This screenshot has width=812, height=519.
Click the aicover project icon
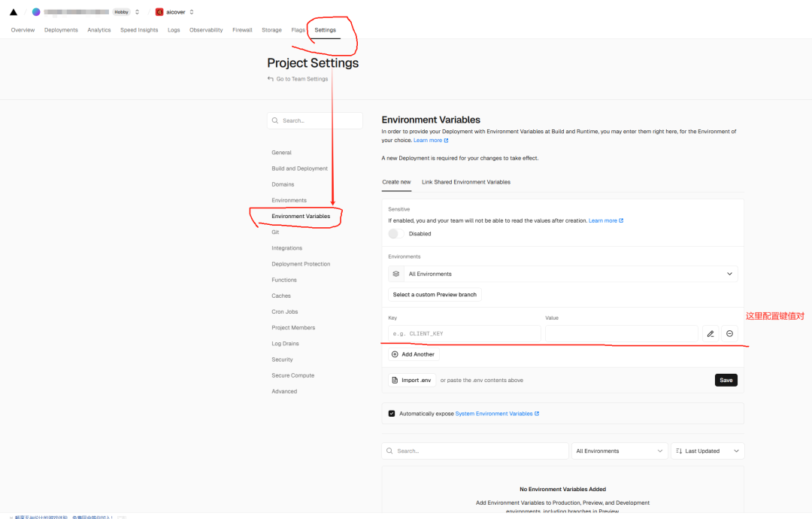(159, 12)
